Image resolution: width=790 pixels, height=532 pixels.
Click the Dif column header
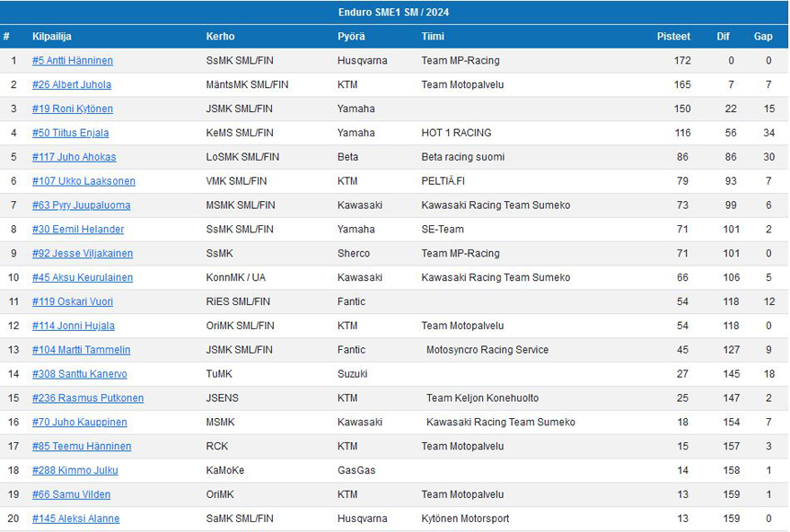click(x=723, y=36)
